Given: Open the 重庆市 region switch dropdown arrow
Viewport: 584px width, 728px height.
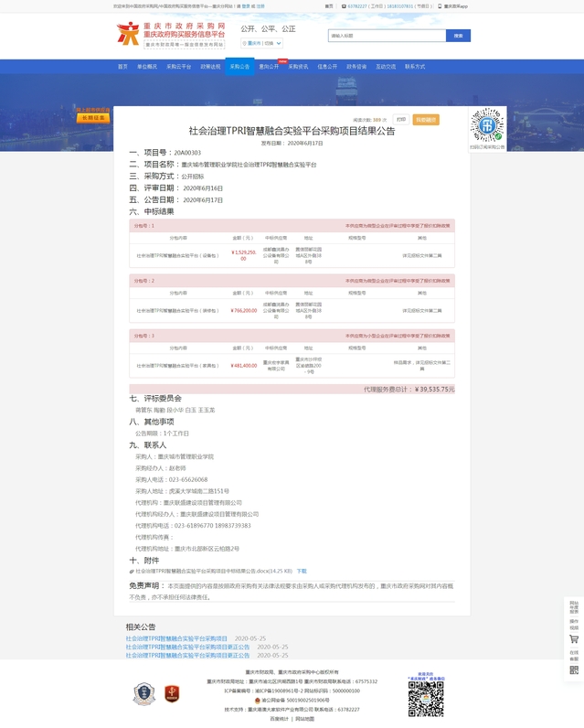Looking at the screenshot, I should tap(279, 43).
